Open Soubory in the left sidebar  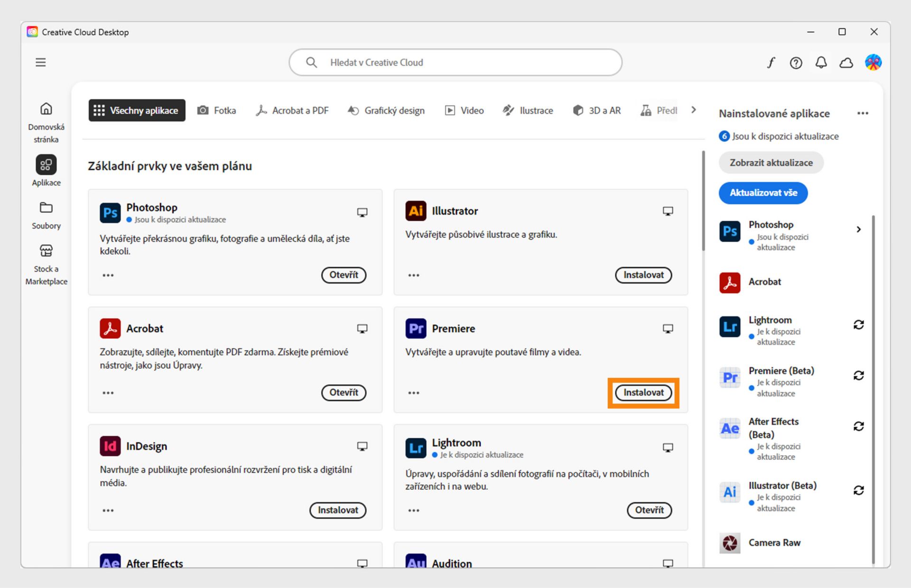click(x=46, y=215)
